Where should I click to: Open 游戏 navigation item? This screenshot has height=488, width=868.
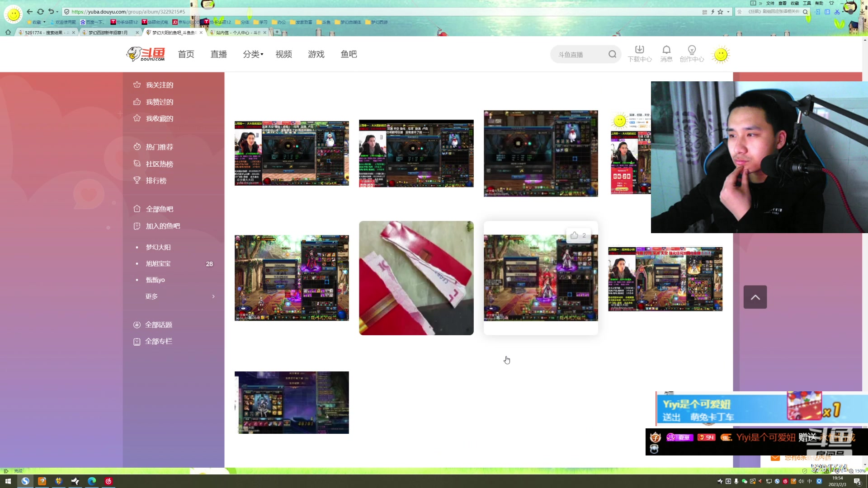[316, 54]
